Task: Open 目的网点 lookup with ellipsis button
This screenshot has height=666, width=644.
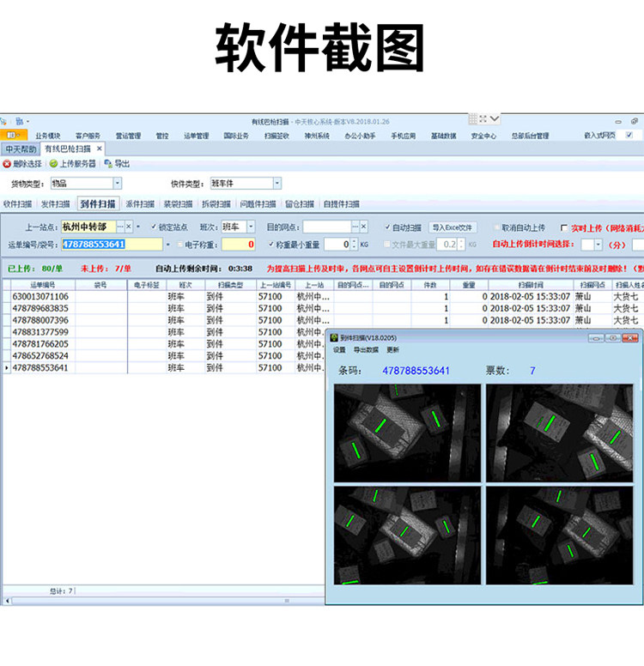Action: (x=355, y=227)
